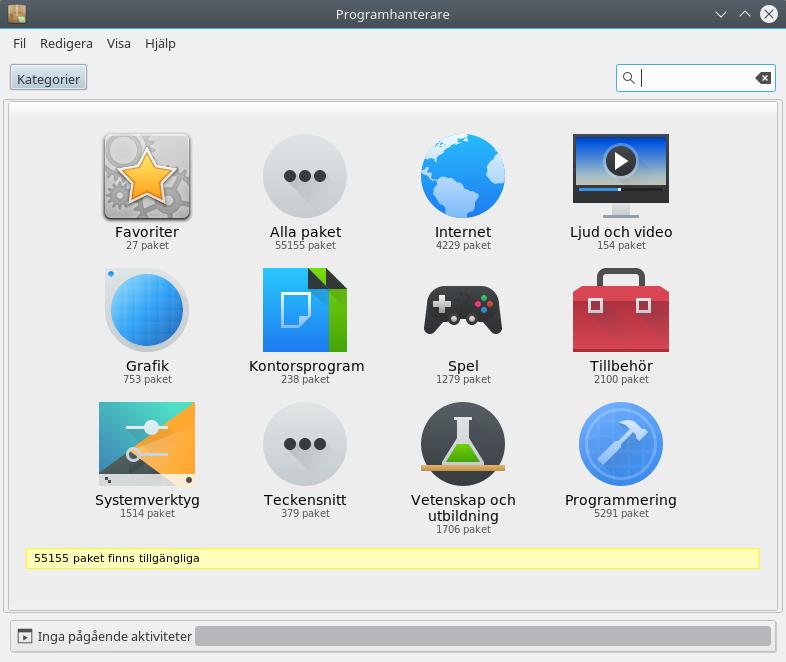Click the 'Inga pågående aktiviteter' status text
786x662 pixels.
[x=114, y=636]
